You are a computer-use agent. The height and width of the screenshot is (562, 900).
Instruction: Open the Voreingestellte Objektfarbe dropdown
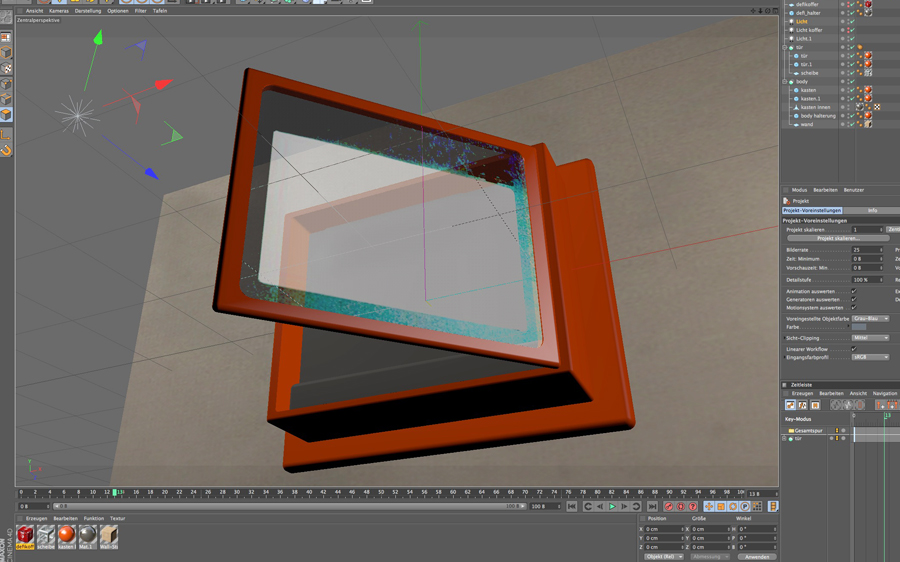[870, 318]
